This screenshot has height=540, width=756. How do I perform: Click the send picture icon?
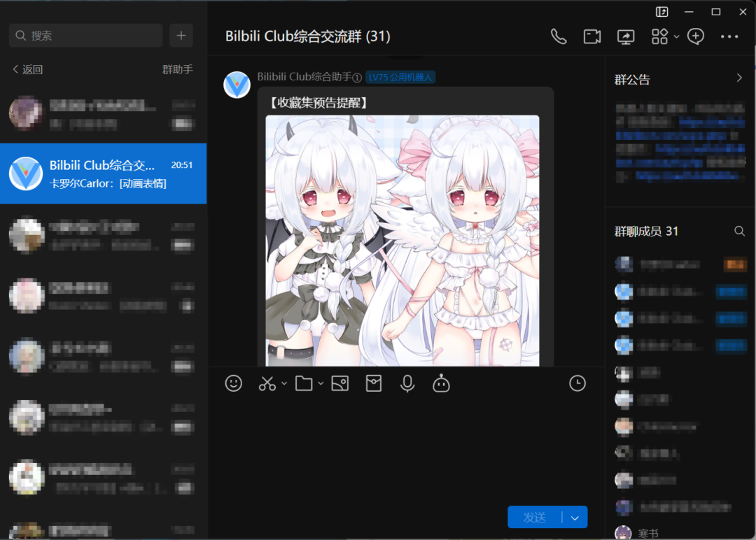coord(340,383)
